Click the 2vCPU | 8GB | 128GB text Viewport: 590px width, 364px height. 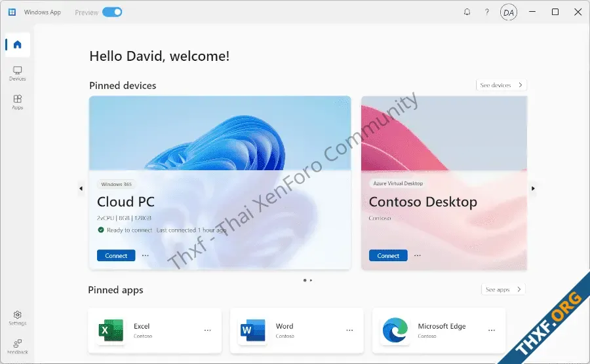pyautogui.click(x=124, y=218)
